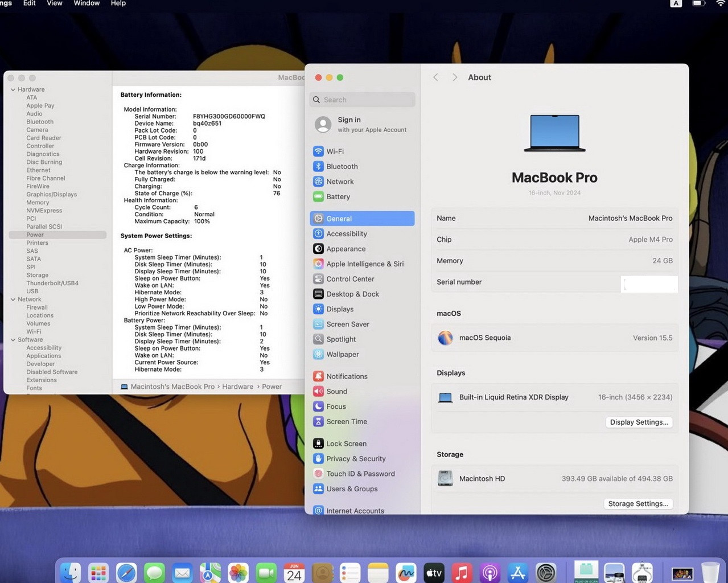Go forward using the forward chevron

point(454,77)
